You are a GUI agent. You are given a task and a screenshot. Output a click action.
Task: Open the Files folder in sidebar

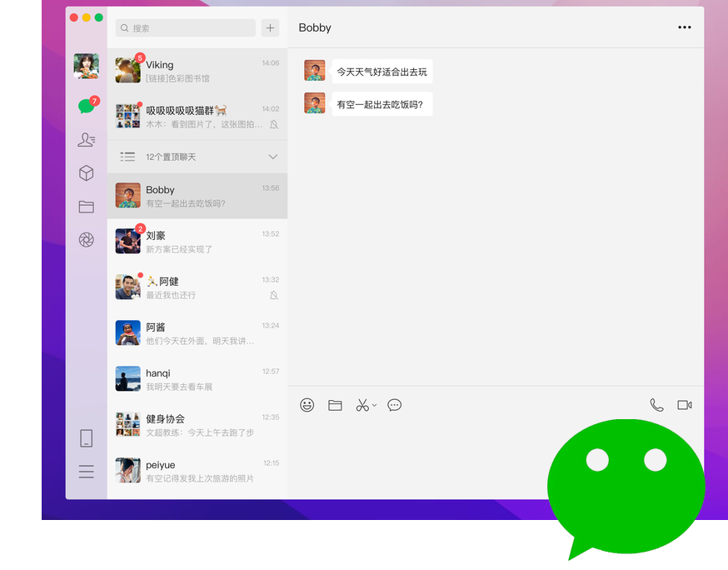pyautogui.click(x=86, y=207)
